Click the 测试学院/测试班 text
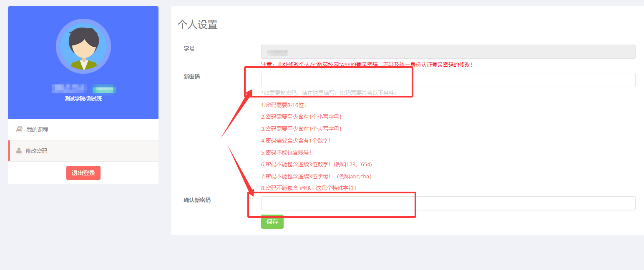 (x=83, y=99)
